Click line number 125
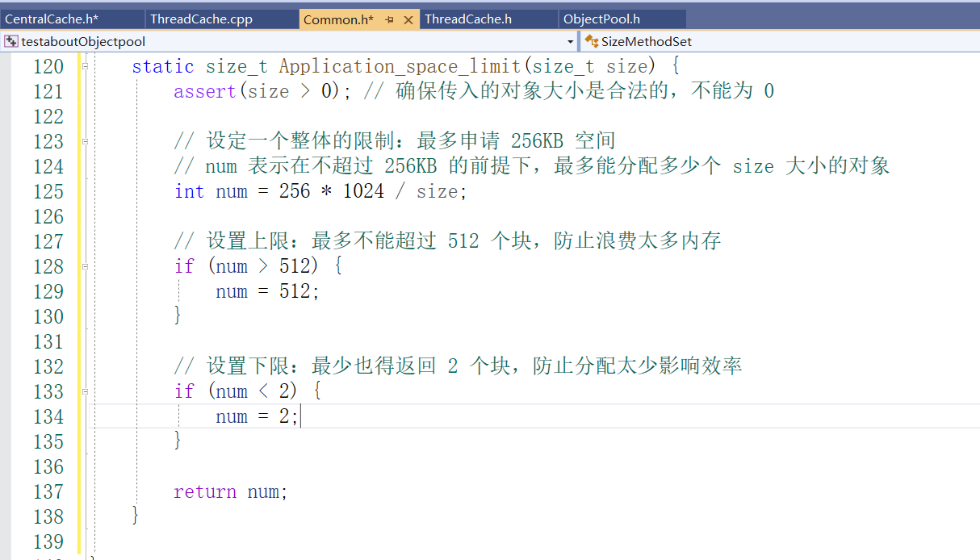 [48, 191]
